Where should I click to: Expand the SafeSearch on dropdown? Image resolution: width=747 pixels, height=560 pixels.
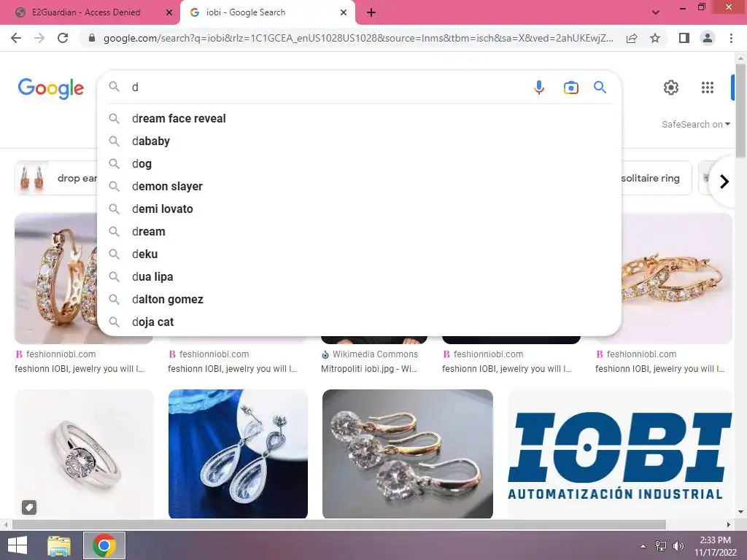click(x=695, y=124)
